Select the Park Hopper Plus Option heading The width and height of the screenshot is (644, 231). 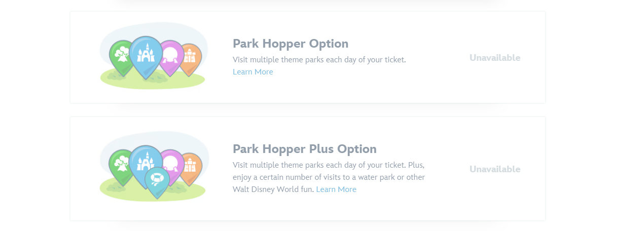click(304, 149)
